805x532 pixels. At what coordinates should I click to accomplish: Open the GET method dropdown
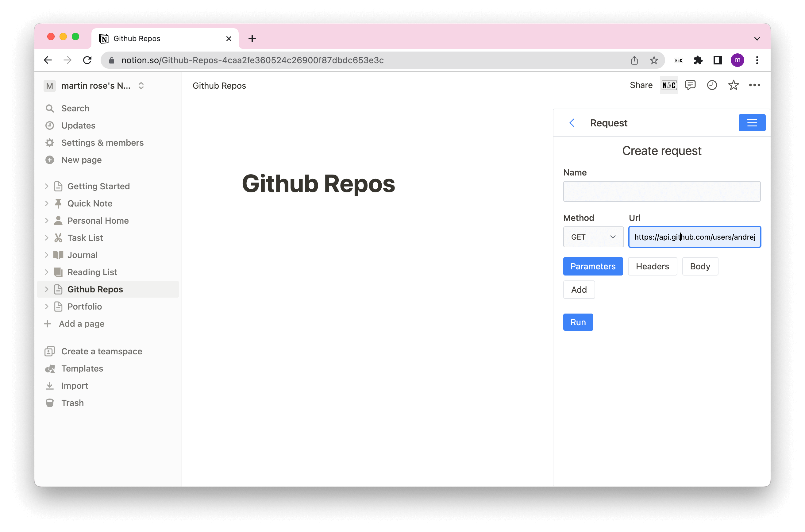(593, 237)
